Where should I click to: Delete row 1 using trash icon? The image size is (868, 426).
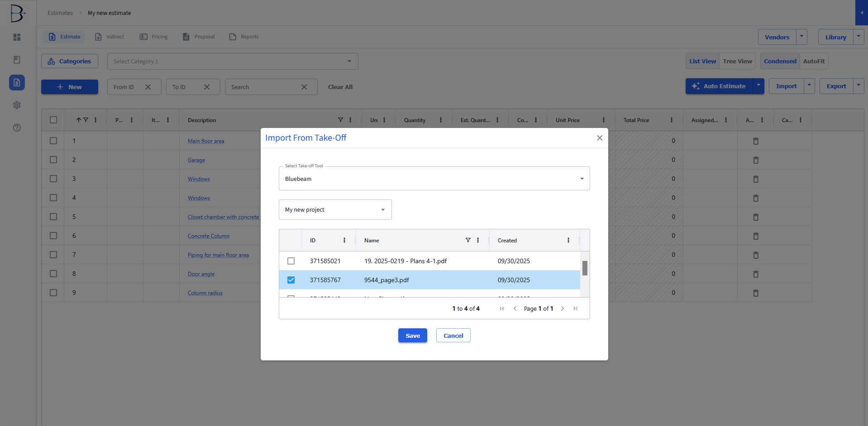pos(755,141)
